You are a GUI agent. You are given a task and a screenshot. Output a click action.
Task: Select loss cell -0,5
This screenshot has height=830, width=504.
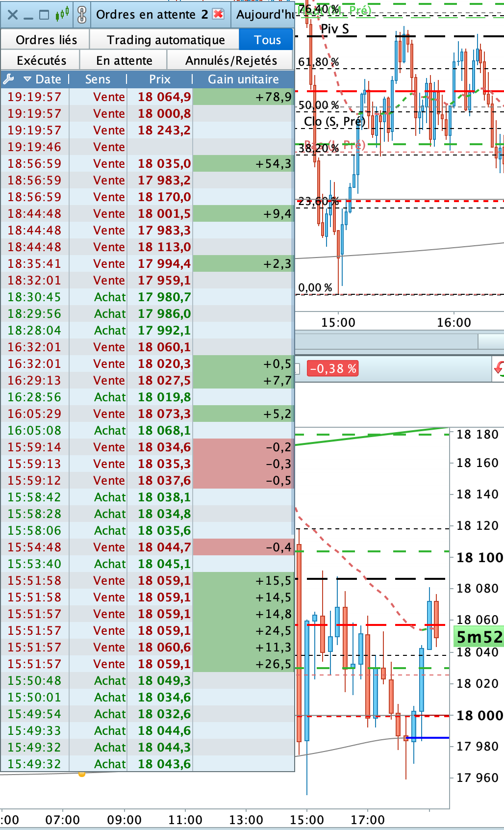coord(243,480)
